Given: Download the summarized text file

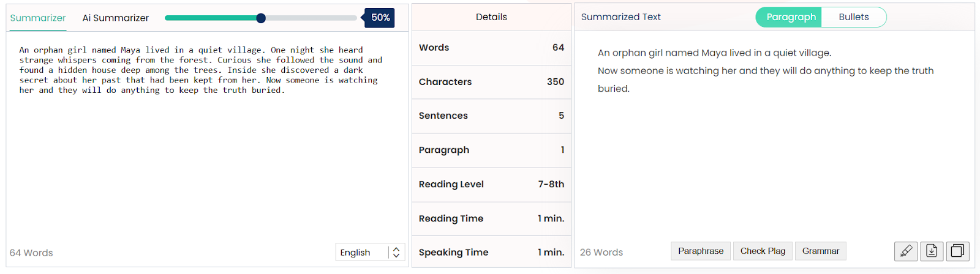Looking at the screenshot, I should [x=932, y=251].
